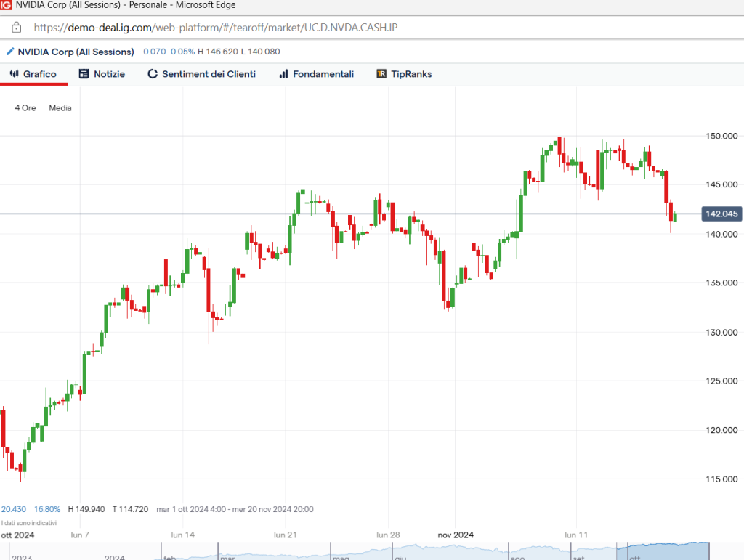Click the 135.000 price axis label
This screenshot has width=744, height=560.
[721, 283]
